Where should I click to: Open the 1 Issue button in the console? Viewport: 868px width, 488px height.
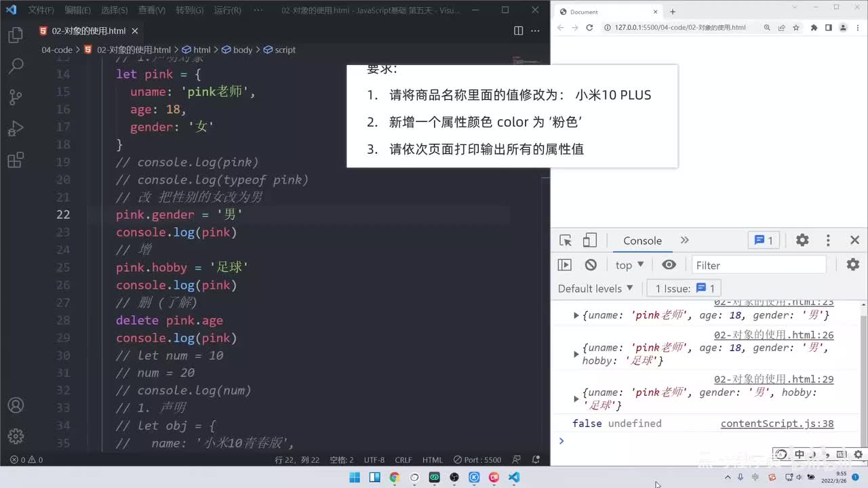[x=684, y=288]
